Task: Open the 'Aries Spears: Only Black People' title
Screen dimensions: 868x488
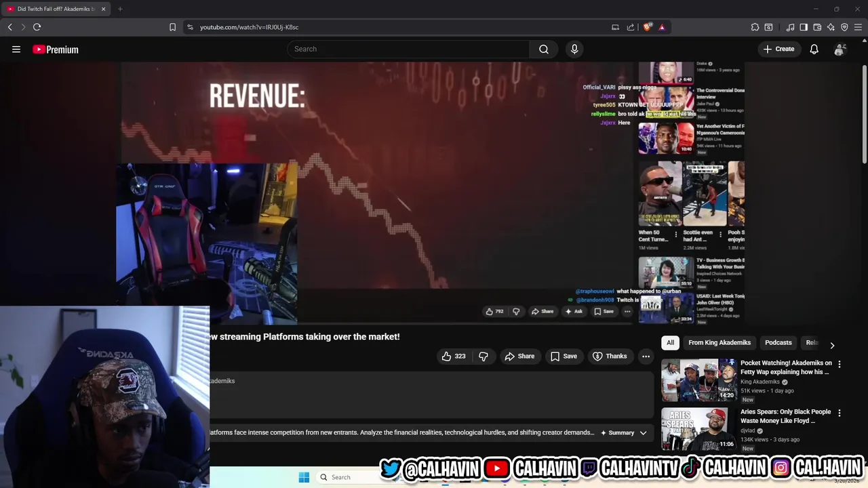Action: tap(785, 416)
